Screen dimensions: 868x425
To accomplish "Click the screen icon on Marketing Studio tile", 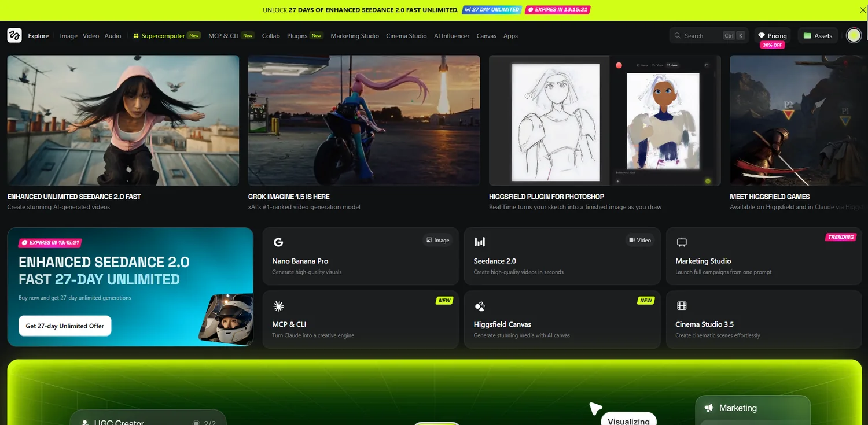I will point(682,242).
